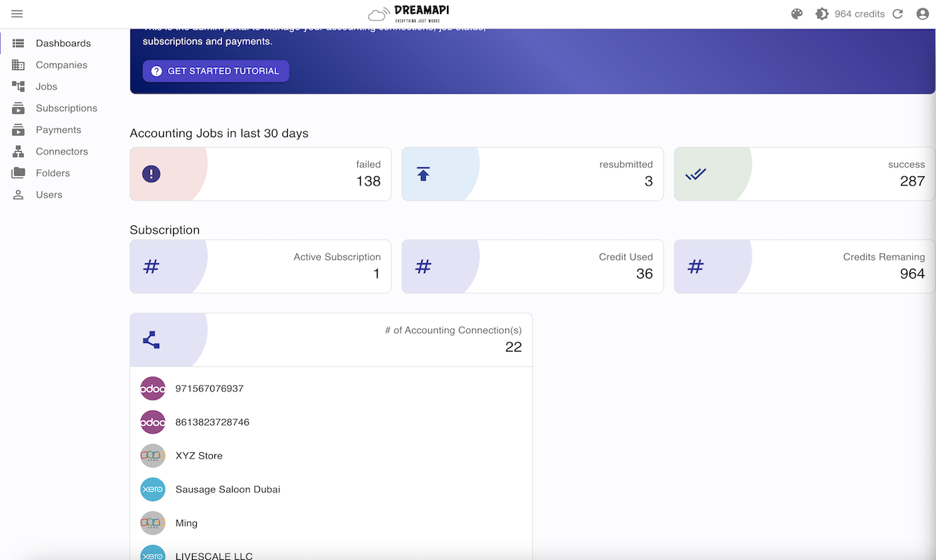
Task: Click the Dashboards sidebar icon
Action: tap(18, 43)
